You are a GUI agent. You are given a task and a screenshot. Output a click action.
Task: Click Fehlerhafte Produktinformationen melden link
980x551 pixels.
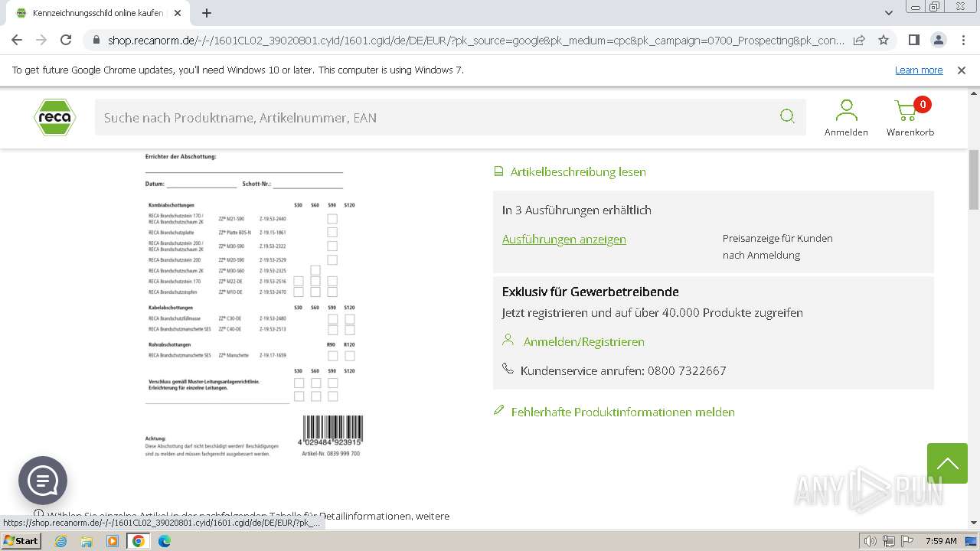pos(623,412)
